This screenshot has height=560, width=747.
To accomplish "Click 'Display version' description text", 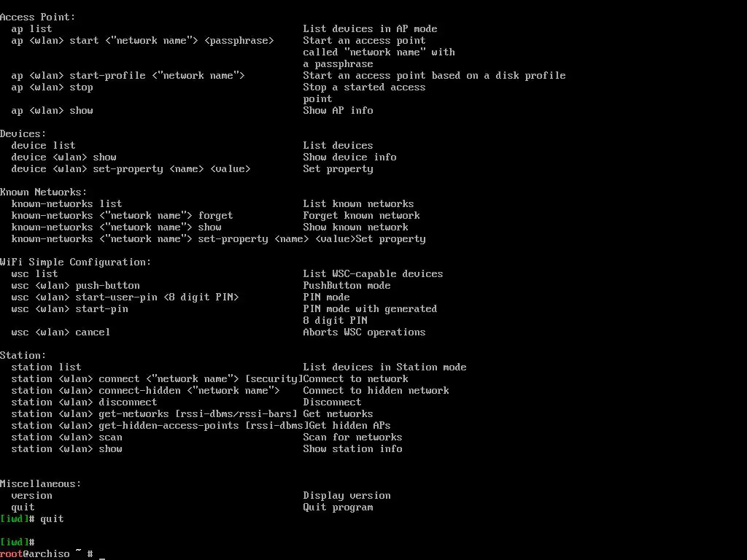I will (347, 496).
